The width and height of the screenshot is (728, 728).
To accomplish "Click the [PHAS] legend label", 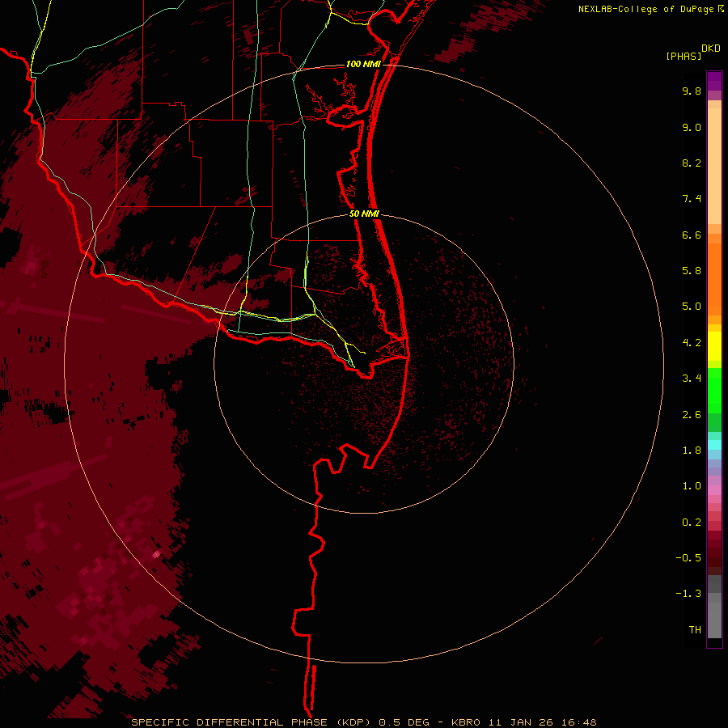I will (x=684, y=56).
